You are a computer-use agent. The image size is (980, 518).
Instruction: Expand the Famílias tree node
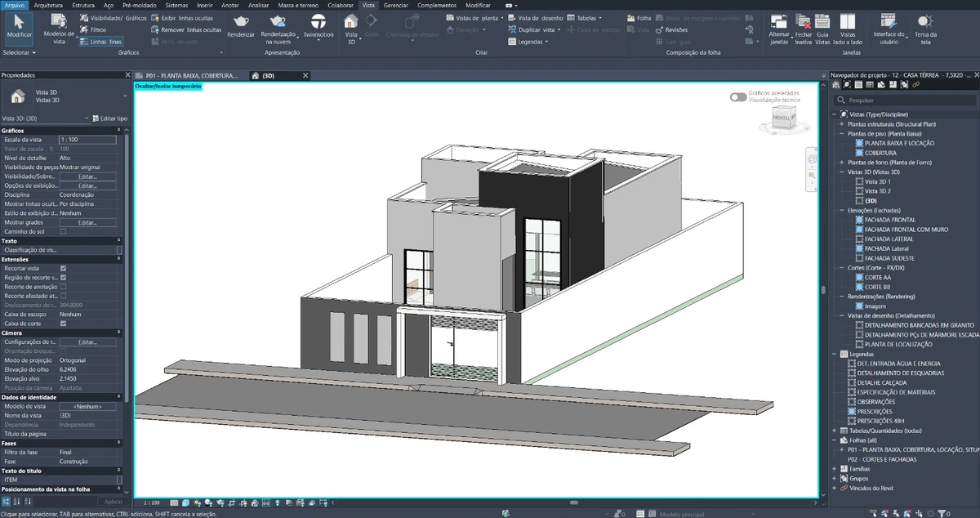(x=834, y=469)
